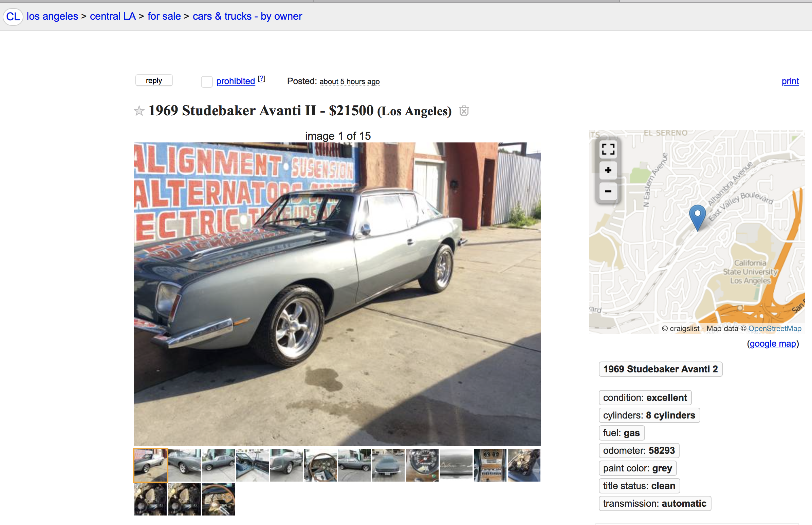Viewport: 812px width, 525px height.
Task: Open cars & trucks - by owner breadcrumb
Action: (x=247, y=16)
